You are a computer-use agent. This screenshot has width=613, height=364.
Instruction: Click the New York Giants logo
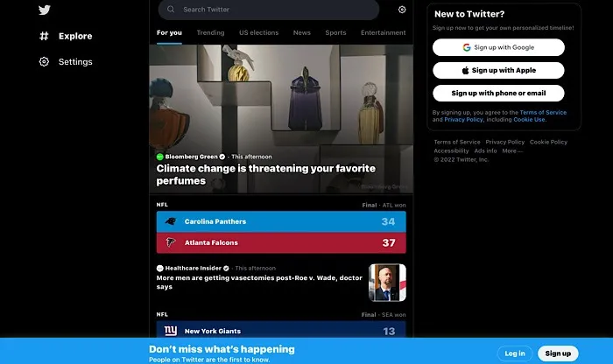tap(171, 331)
